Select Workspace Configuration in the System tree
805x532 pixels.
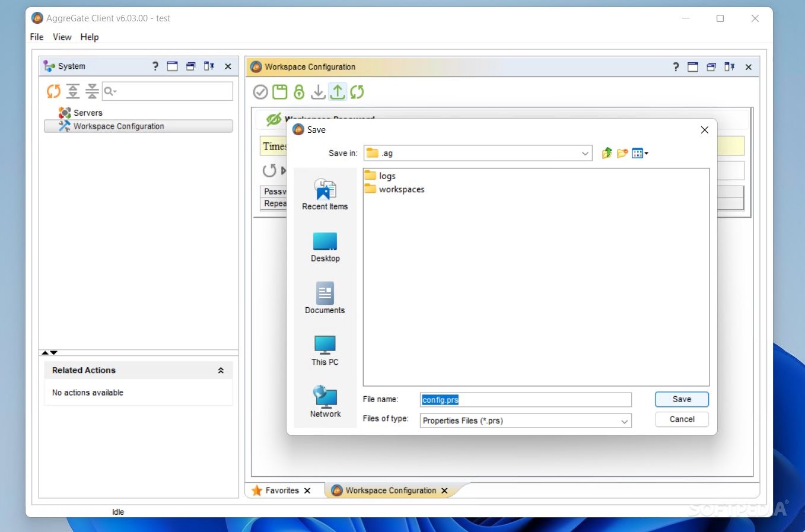pos(138,126)
